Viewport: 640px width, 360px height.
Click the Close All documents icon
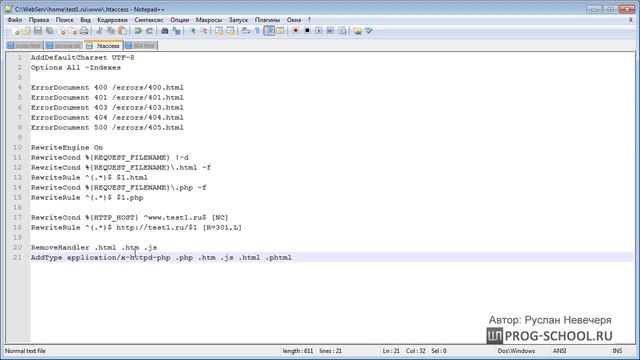click(x=73, y=31)
